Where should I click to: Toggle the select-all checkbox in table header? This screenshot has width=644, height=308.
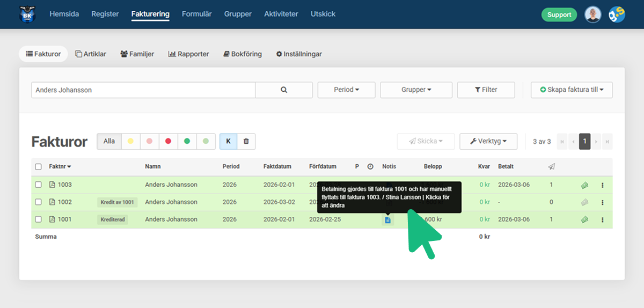tap(38, 167)
